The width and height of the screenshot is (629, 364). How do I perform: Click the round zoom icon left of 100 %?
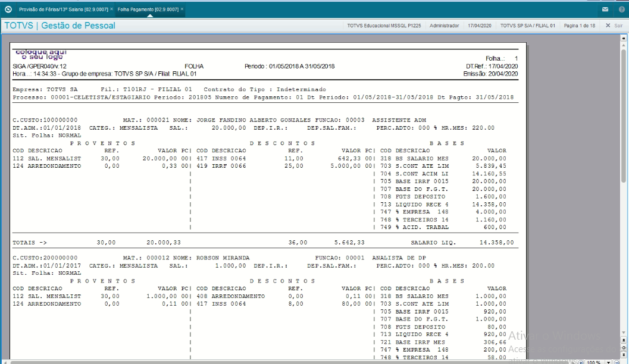tap(581, 362)
